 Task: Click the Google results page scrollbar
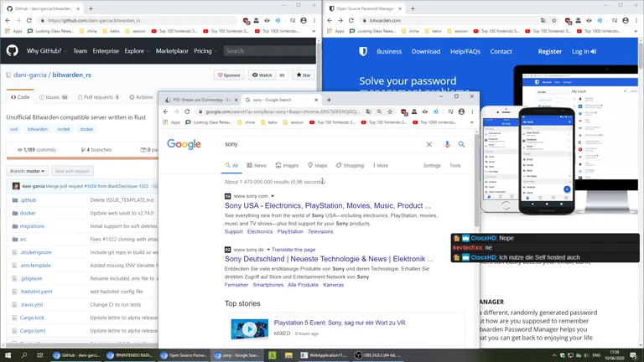coord(476,180)
